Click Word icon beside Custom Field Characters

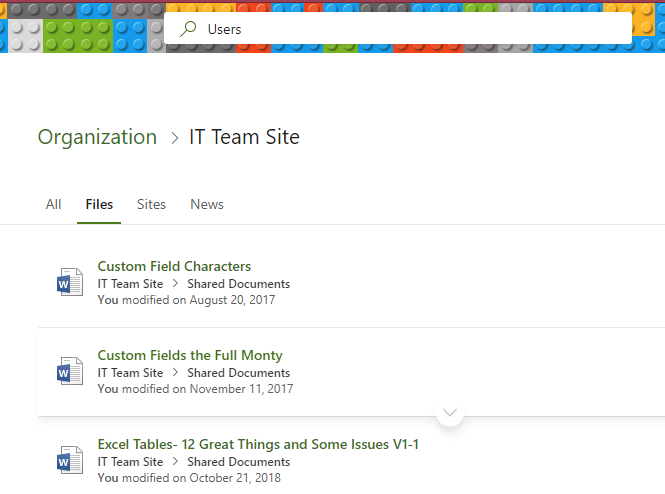click(70, 282)
